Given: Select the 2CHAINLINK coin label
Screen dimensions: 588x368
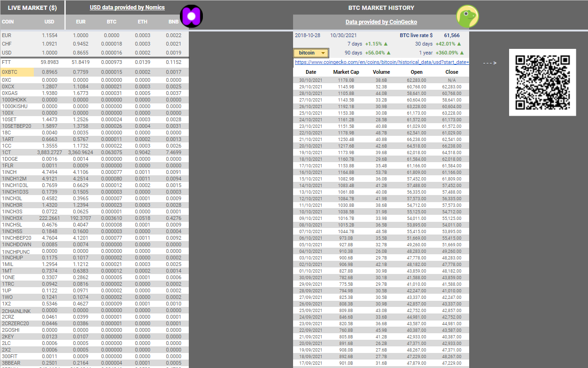Looking at the screenshot, I should 16,311.
